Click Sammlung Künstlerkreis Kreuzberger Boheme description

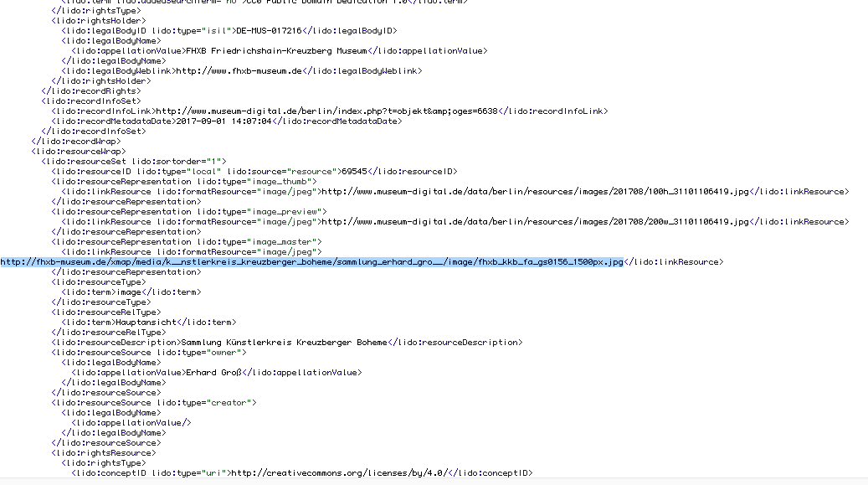pos(284,343)
